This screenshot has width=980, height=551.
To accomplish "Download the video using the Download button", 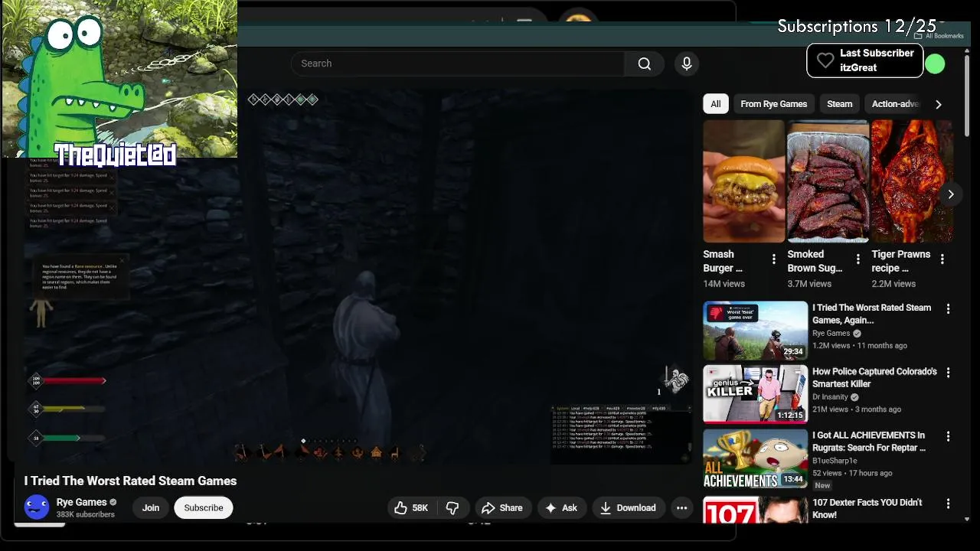I will (x=629, y=507).
